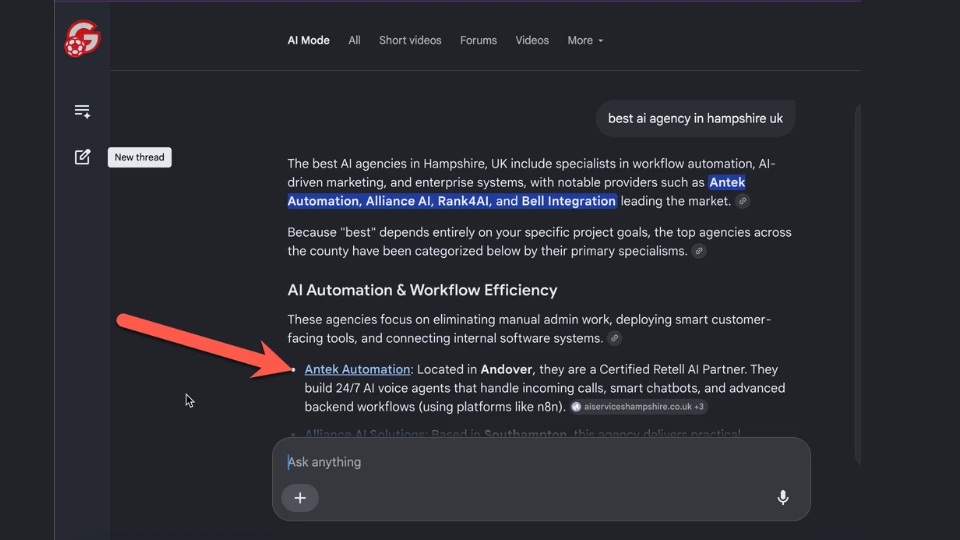
Task: Open the AI Mode history icon
Action: click(x=82, y=111)
